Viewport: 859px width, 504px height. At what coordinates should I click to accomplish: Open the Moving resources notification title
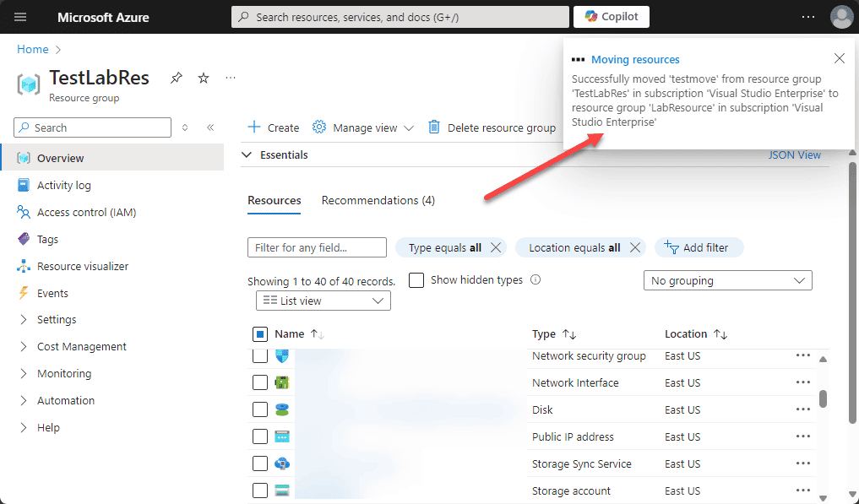[x=635, y=60]
